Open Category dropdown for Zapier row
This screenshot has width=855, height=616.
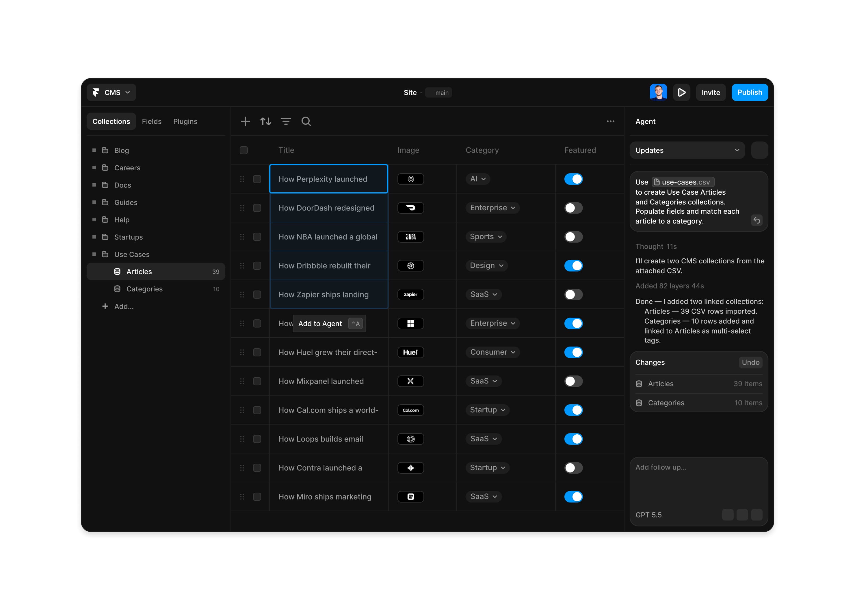pyautogui.click(x=483, y=295)
